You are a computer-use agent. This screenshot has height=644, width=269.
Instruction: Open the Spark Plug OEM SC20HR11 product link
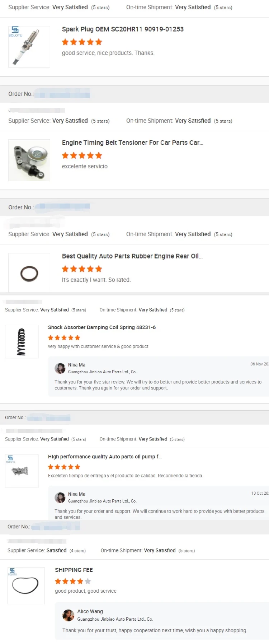[123, 29]
